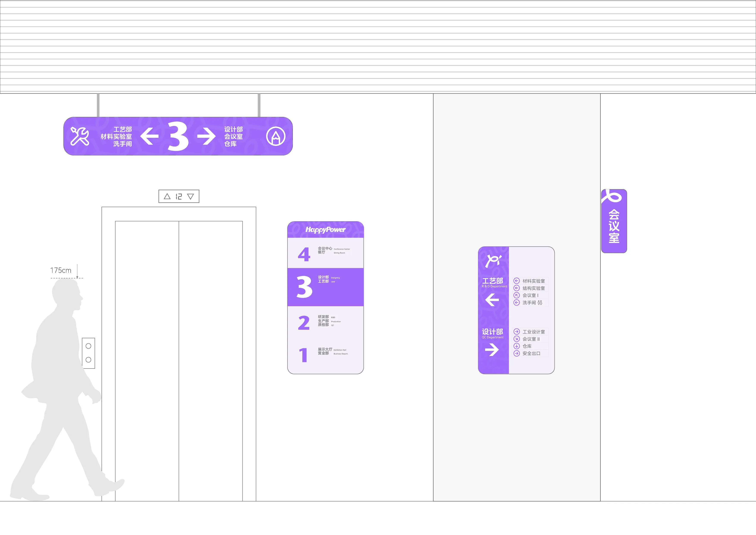Select floor 2 row with 研发部

point(325,322)
